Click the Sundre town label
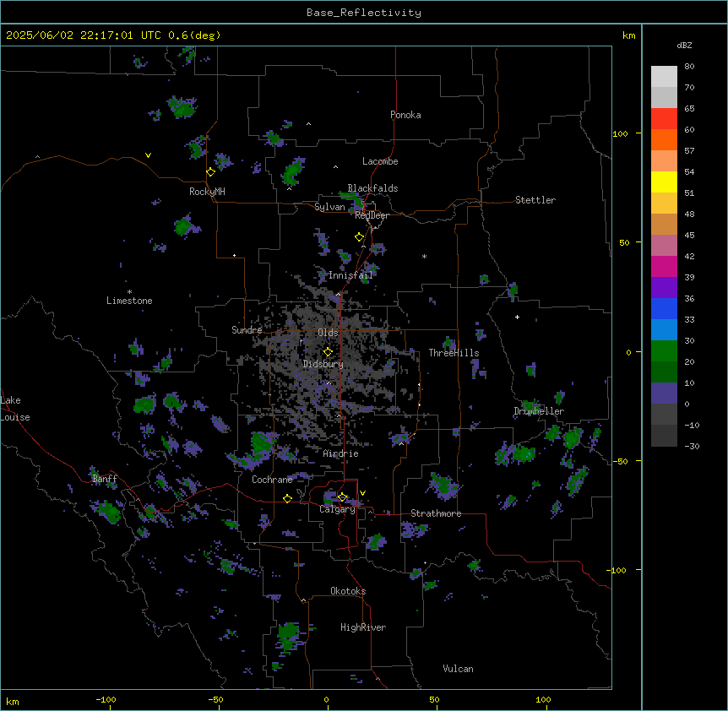This screenshot has width=728, height=711. tap(247, 330)
